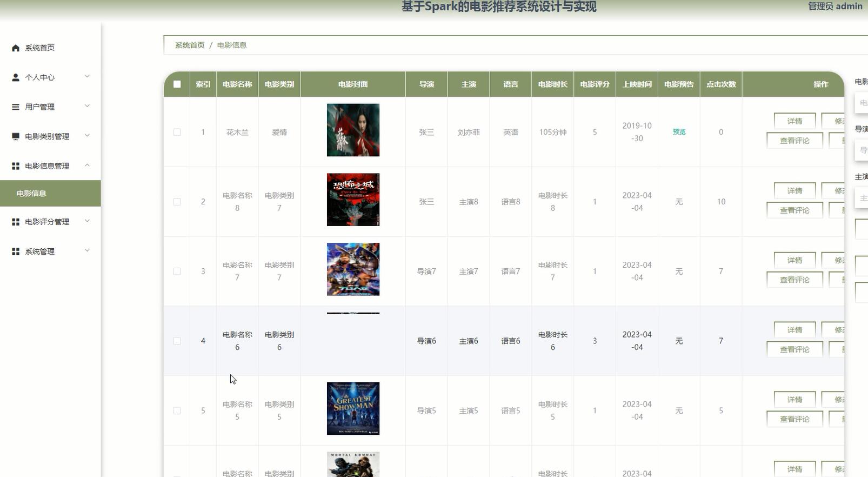Click the grid icon beside 电影评分管理

[x=16, y=222]
